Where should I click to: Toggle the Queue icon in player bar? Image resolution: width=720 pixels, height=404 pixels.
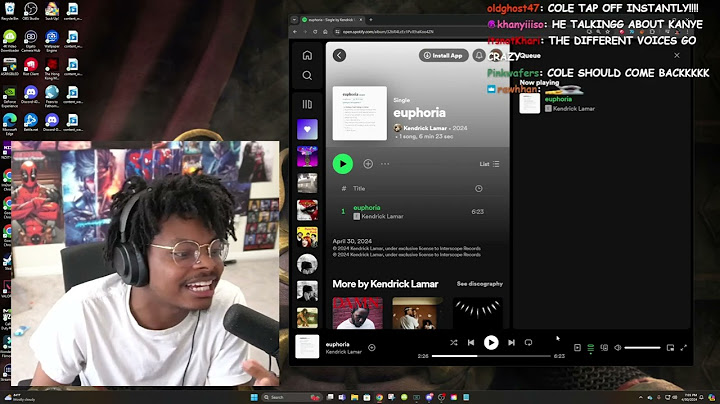591,348
